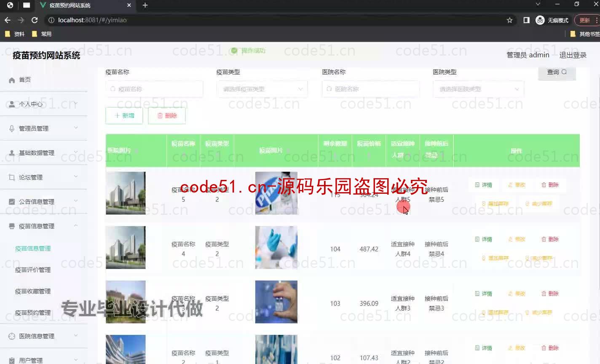View site info icon beside localhost URL
Image resolution: width=600 pixels, height=364 pixels.
click(x=51, y=20)
